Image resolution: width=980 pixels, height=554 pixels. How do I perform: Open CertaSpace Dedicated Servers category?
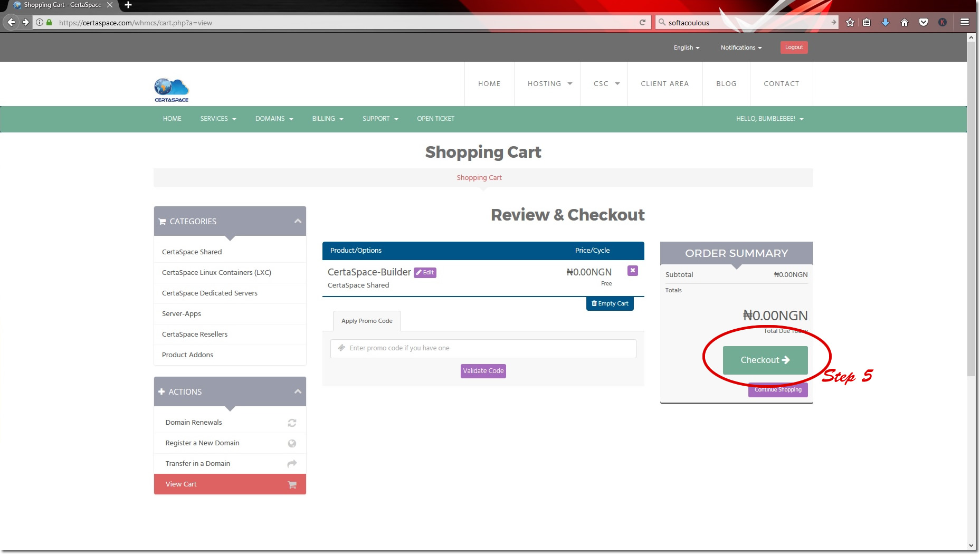coord(230,293)
